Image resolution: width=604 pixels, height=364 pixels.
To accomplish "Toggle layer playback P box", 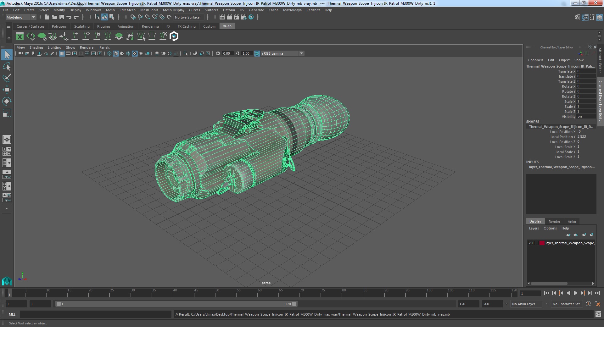I will (533, 243).
